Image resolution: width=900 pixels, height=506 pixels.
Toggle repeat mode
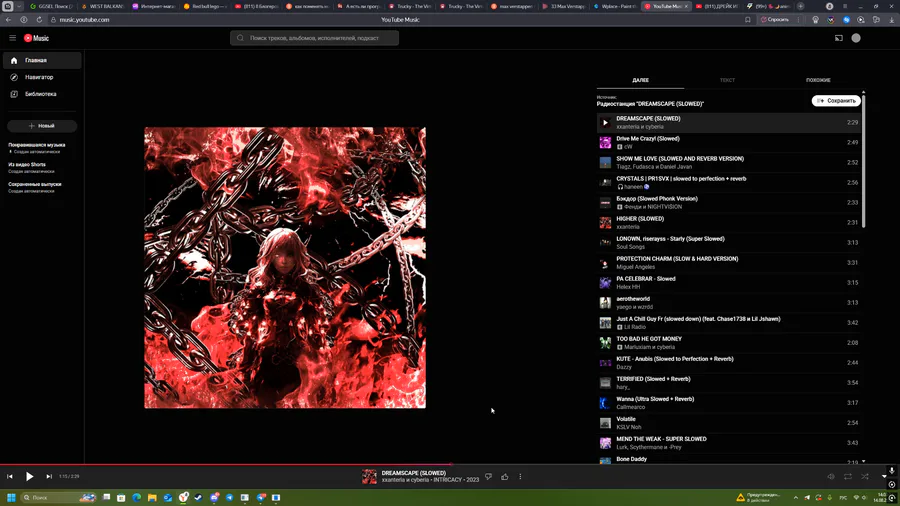click(848, 476)
